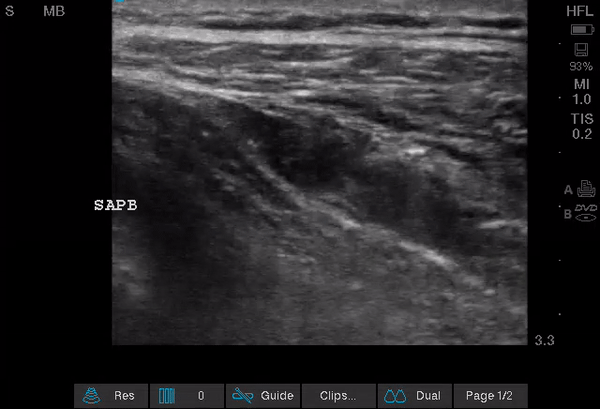Click the MI 1.0 mechanical index readout
Viewport: 600px width, 409px height.
point(582,92)
